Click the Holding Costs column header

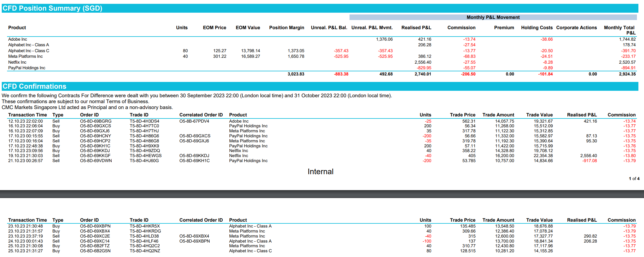tap(537, 28)
